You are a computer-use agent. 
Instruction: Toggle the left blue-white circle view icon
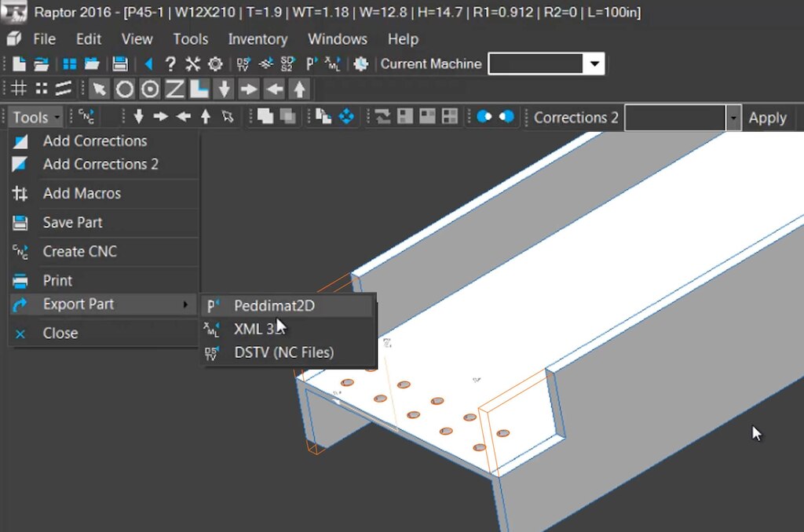[x=484, y=117]
